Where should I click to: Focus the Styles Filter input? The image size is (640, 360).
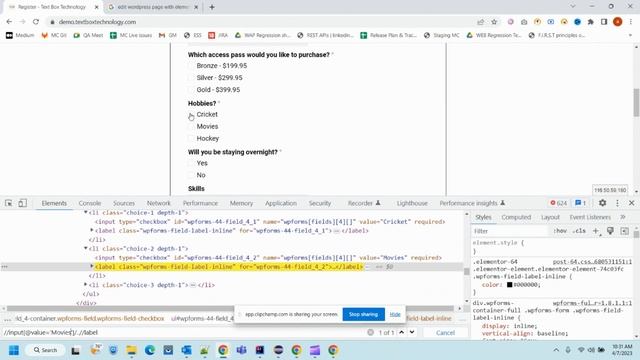(x=510, y=231)
